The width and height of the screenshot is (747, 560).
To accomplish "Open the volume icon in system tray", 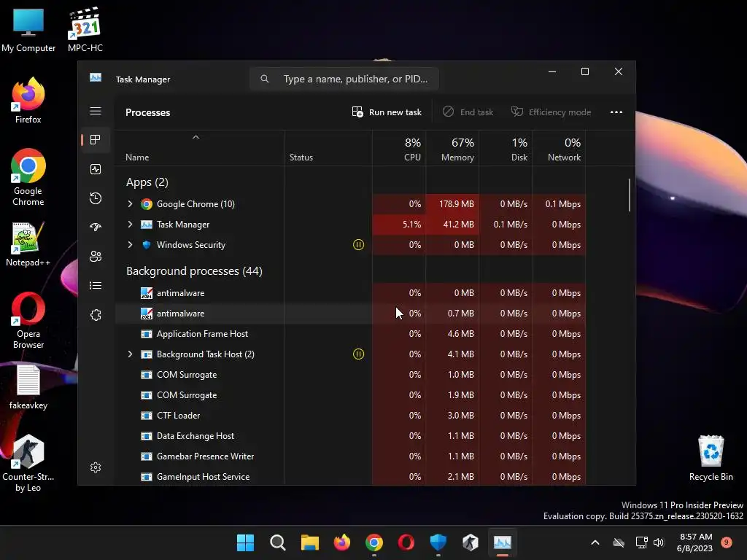I will tap(659, 542).
